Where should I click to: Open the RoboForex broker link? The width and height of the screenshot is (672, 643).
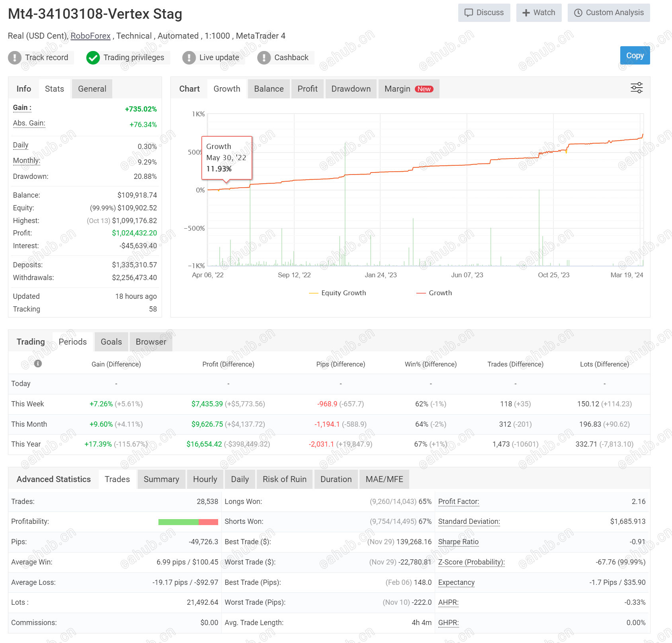[x=90, y=36]
